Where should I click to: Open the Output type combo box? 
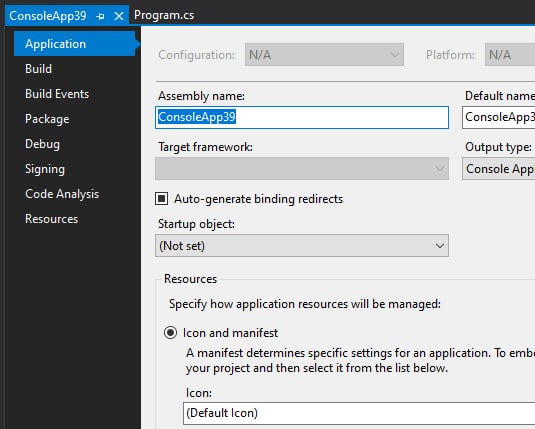coord(498,169)
